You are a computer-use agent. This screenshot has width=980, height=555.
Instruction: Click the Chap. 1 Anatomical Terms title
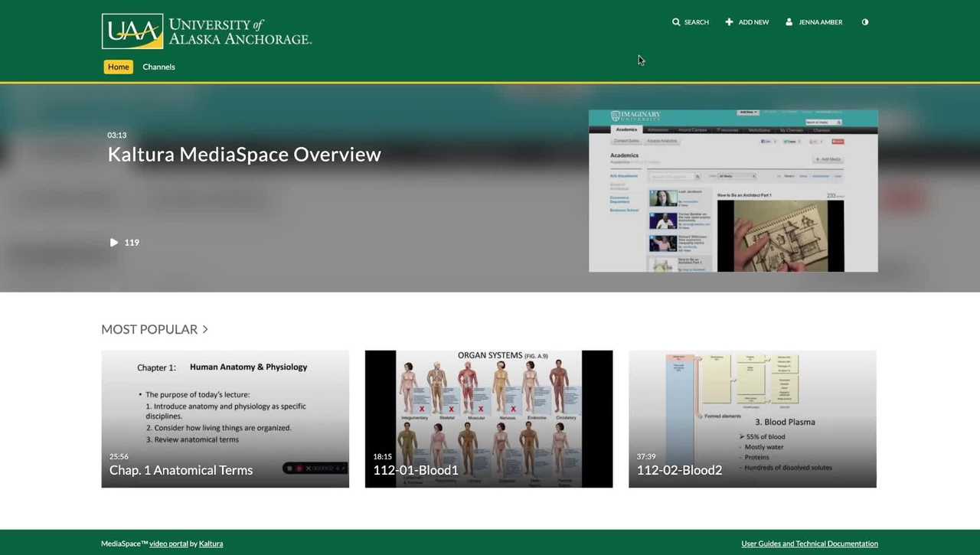[x=181, y=470]
